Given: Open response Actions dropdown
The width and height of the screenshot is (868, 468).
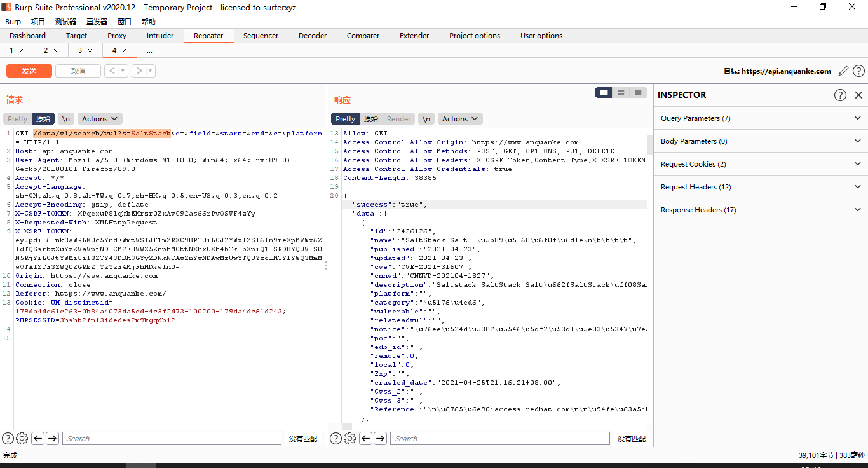Looking at the screenshot, I should 460,119.
